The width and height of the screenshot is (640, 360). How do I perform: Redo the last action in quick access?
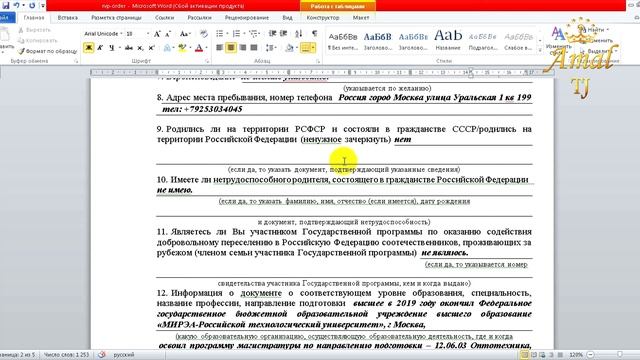point(32,5)
